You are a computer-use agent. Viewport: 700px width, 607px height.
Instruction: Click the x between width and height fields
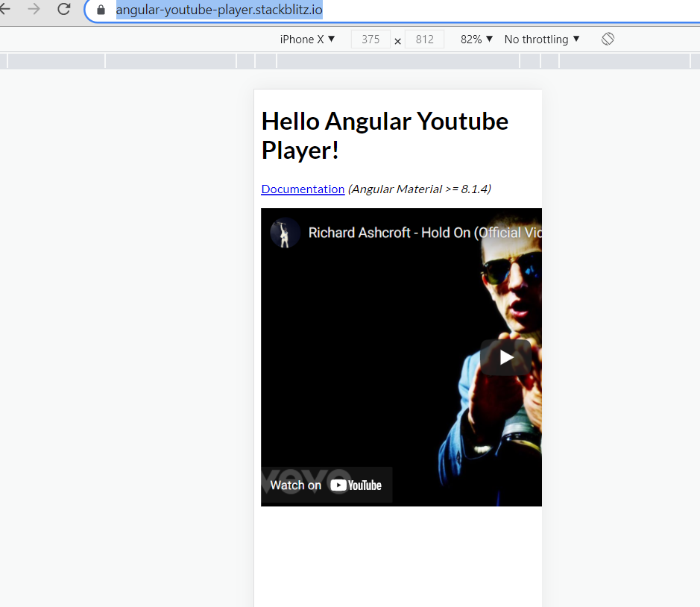coord(397,42)
